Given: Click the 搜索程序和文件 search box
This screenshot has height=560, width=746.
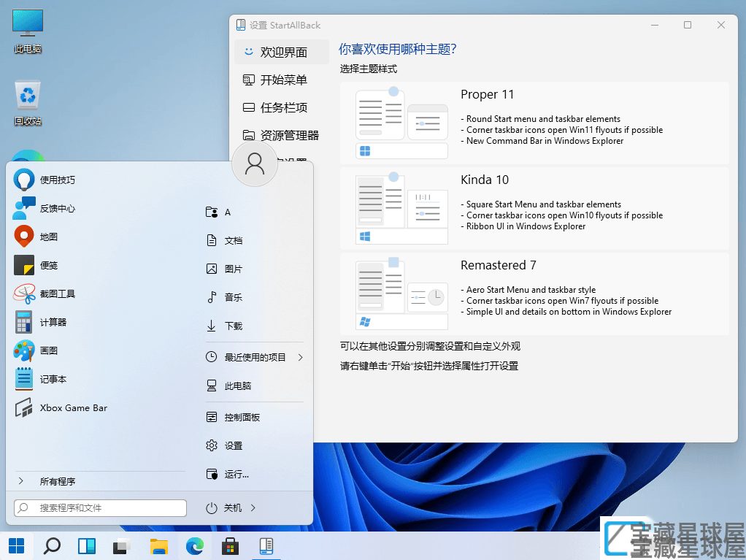Looking at the screenshot, I should pos(101,507).
